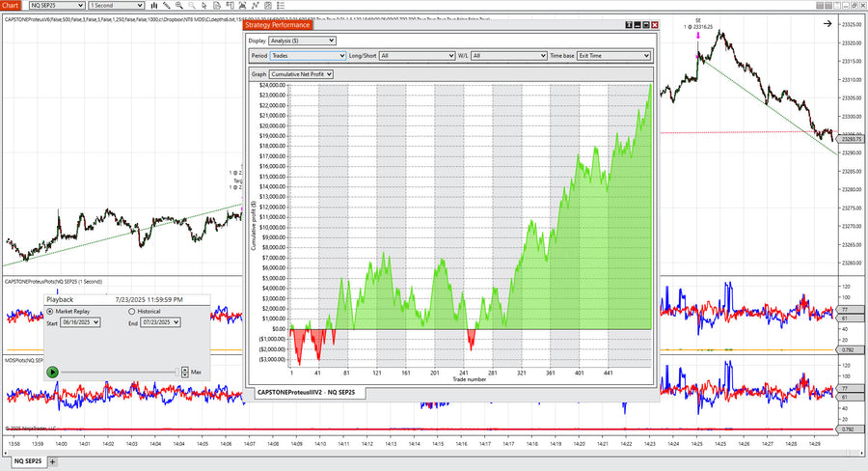The width and height of the screenshot is (868, 471).
Task: Minimize the main chart window
Action: tap(846, 6)
